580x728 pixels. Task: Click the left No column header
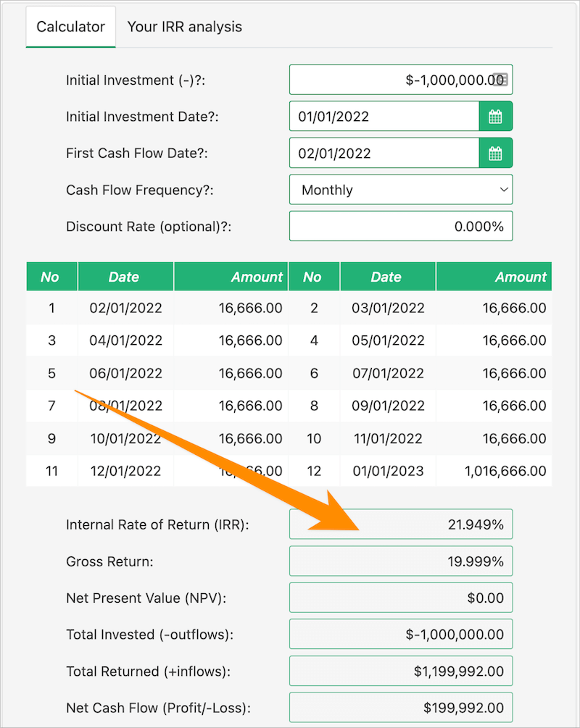(x=51, y=277)
